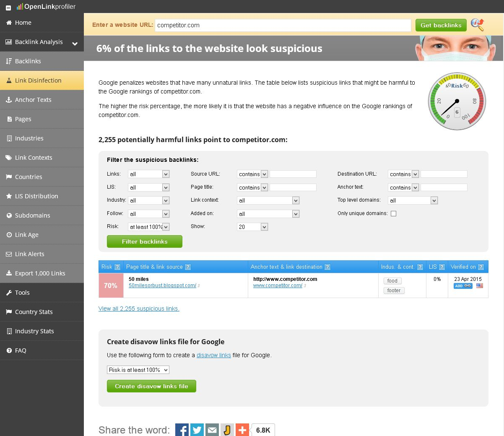
Task: Open the Industries sidebar item
Action: point(42,138)
